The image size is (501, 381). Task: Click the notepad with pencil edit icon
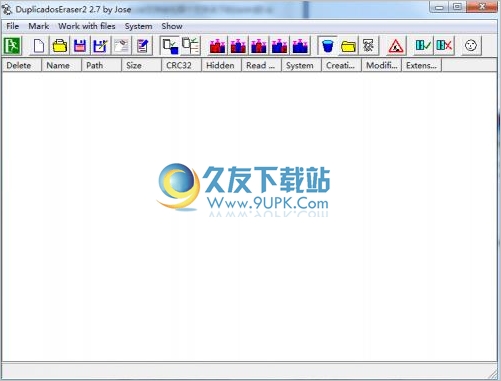(x=143, y=46)
